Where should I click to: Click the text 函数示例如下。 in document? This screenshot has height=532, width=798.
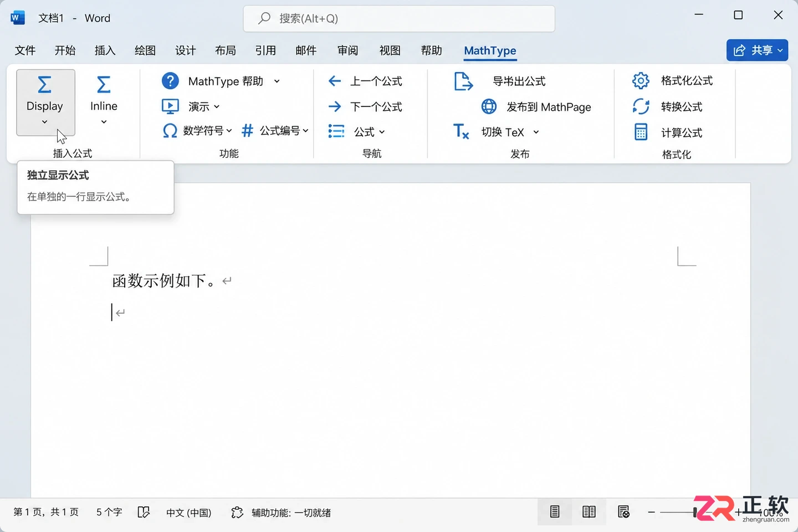[164, 280]
